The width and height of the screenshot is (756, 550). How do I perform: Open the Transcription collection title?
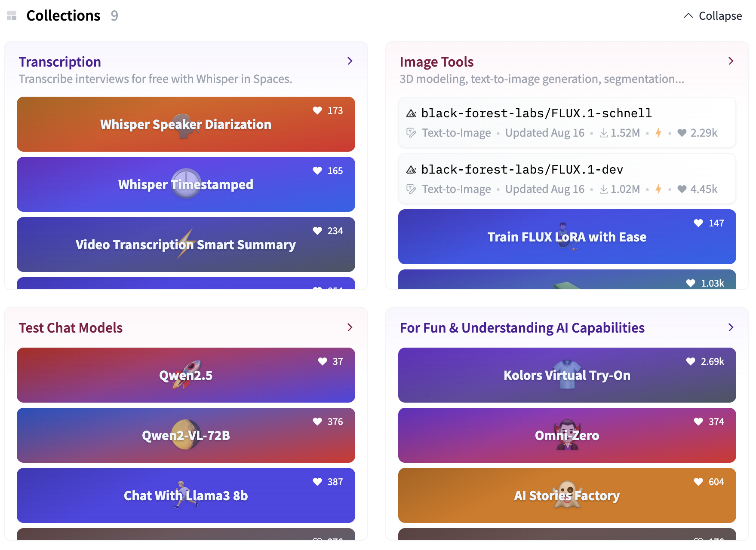[60, 62]
